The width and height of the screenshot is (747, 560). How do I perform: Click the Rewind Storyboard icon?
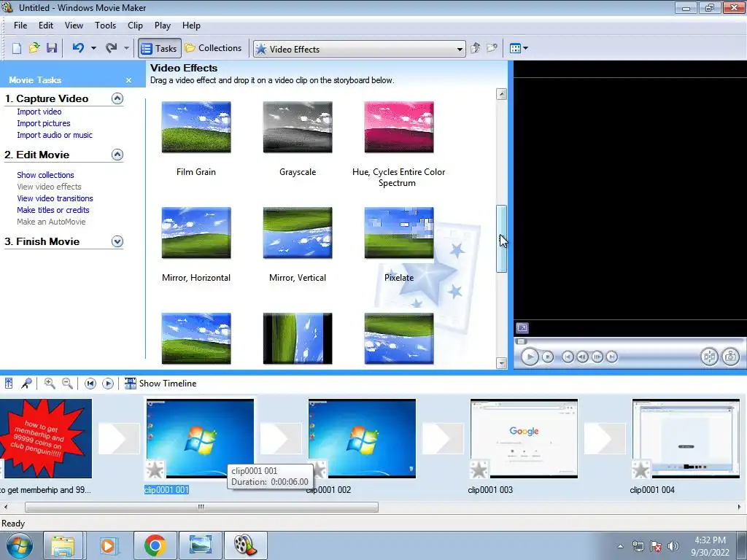90,384
